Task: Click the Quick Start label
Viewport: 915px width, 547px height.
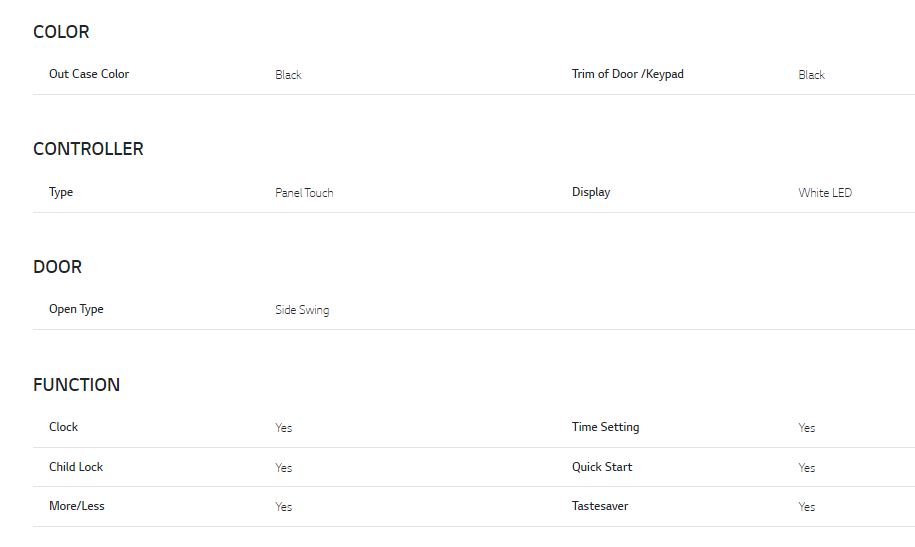Action: coord(602,467)
